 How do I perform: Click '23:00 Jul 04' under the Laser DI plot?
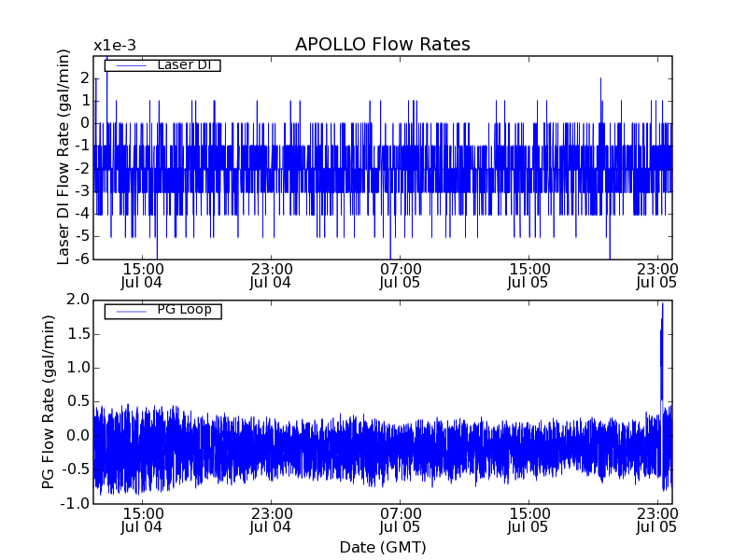(271, 275)
